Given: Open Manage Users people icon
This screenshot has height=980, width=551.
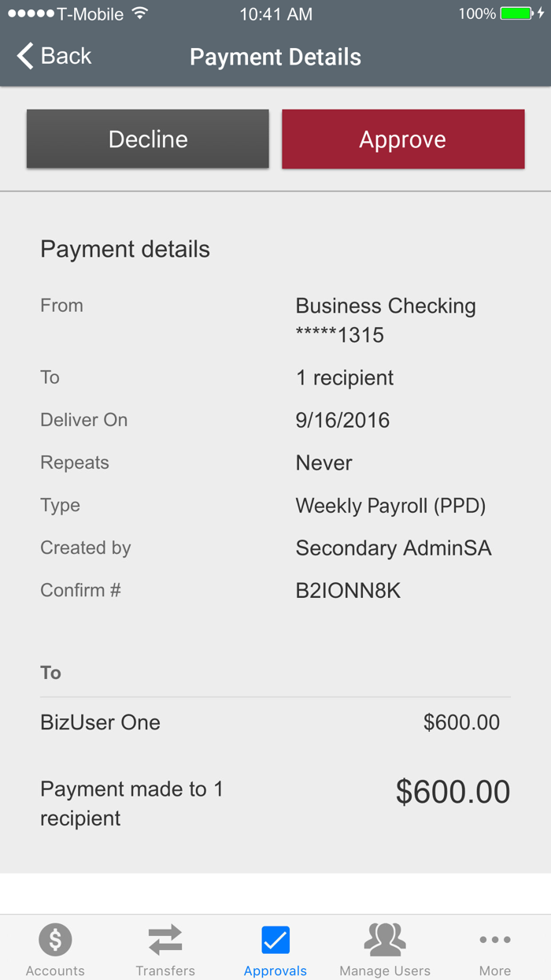Looking at the screenshot, I should [x=385, y=939].
